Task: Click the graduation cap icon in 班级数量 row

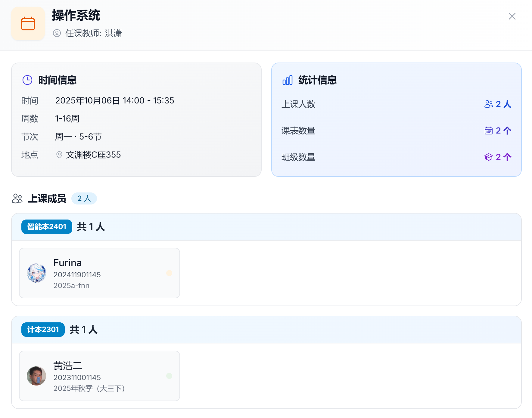Action: pyautogui.click(x=488, y=157)
